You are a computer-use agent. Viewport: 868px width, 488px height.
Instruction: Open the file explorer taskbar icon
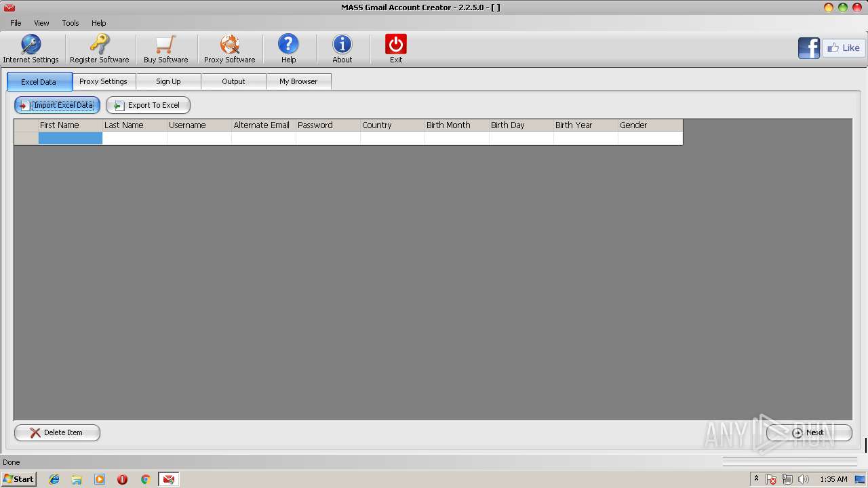click(x=77, y=479)
